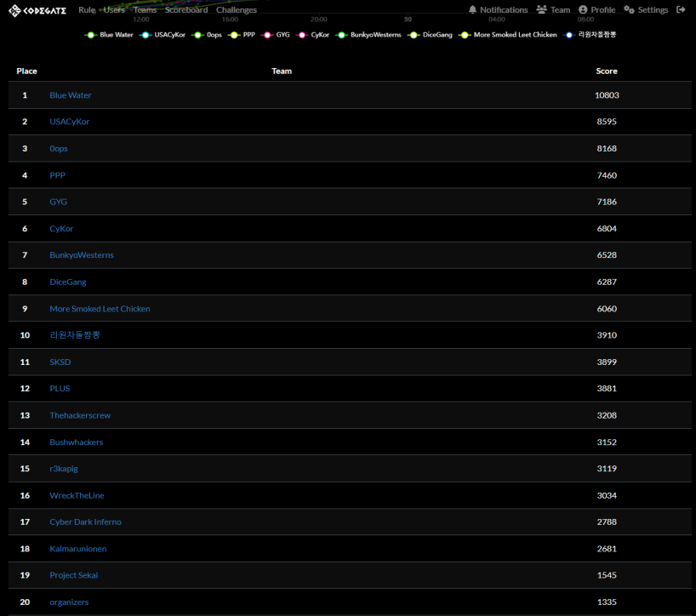Click the Project Sekai team link
Viewport: 696px width, 616px height.
coord(73,575)
